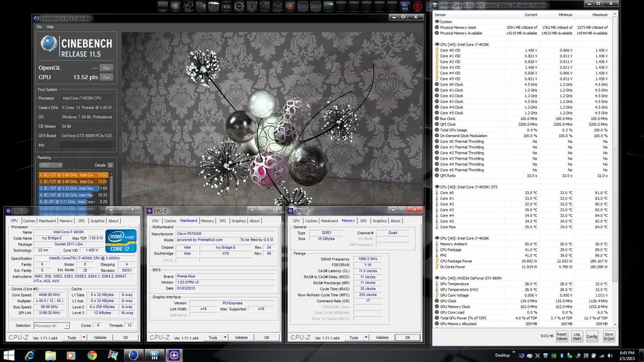Run the OpenGL benchmark test
This screenshot has width=644, height=362.
pyautogui.click(x=106, y=67)
